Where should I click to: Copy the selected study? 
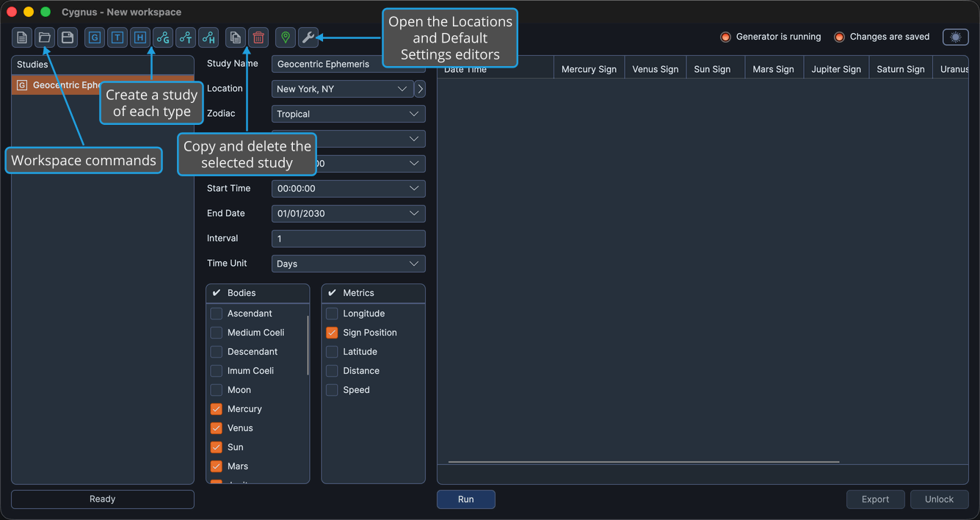pos(236,37)
